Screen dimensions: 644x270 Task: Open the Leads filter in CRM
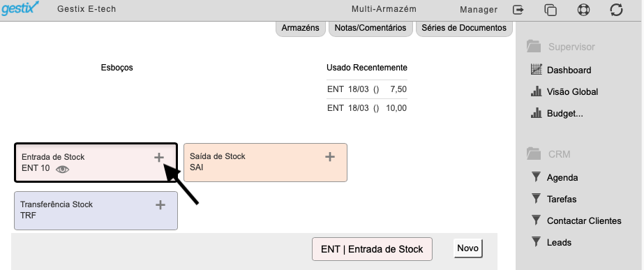pyautogui.click(x=552, y=243)
